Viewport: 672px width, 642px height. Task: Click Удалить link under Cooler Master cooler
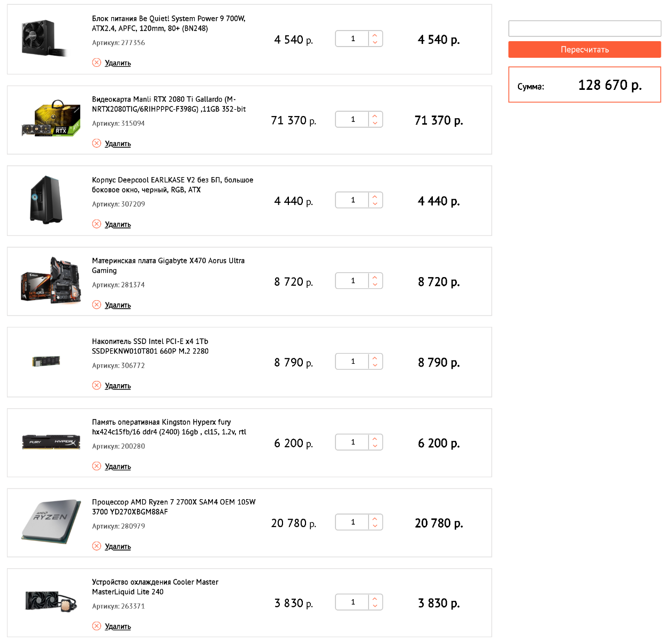point(118,626)
